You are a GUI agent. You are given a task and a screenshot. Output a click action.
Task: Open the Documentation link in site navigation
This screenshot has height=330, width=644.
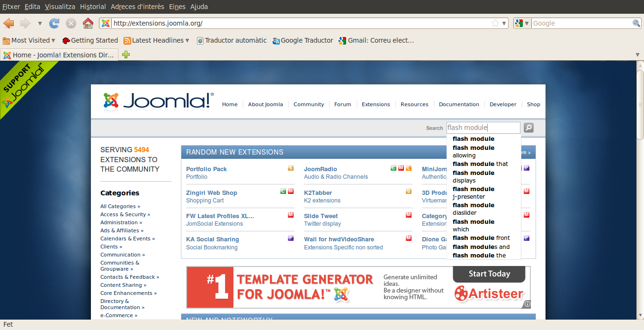[x=459, y=104]
